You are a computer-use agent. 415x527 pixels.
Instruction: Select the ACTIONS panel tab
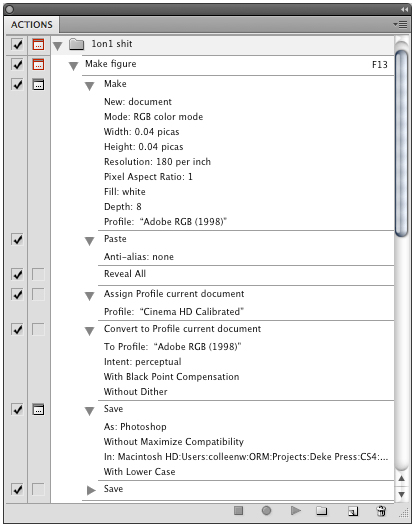(x=32, y=25)
